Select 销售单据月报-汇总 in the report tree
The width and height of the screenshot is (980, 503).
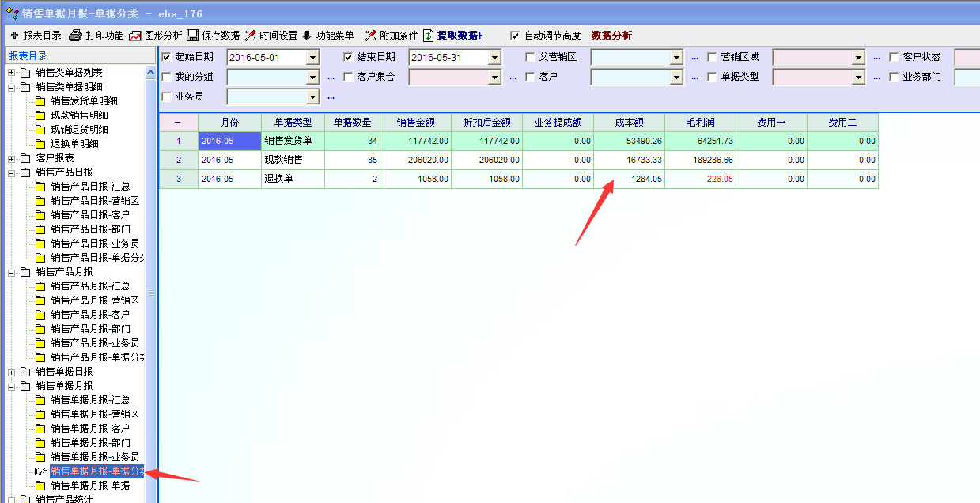pyautogui.click(x=90, y=400)
